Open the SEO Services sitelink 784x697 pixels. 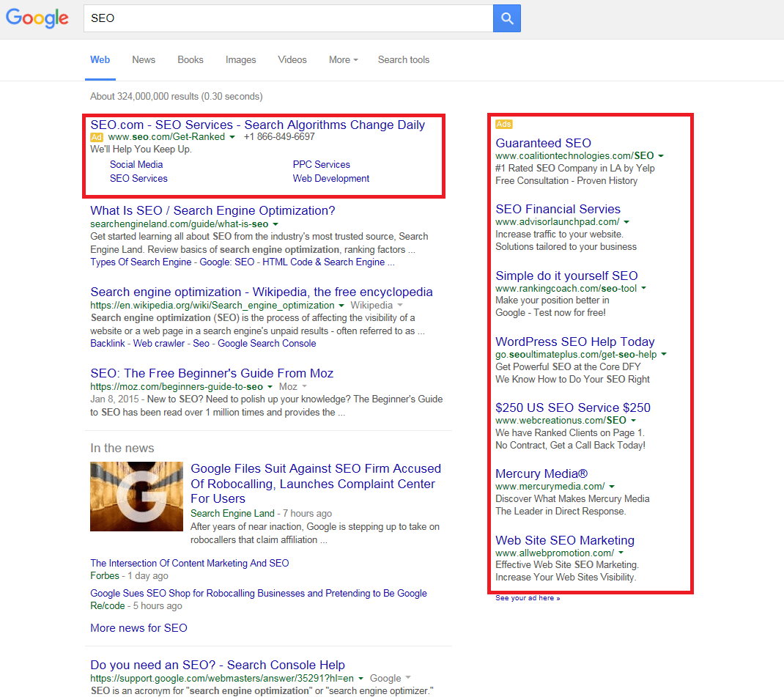(x=138, y=179)
